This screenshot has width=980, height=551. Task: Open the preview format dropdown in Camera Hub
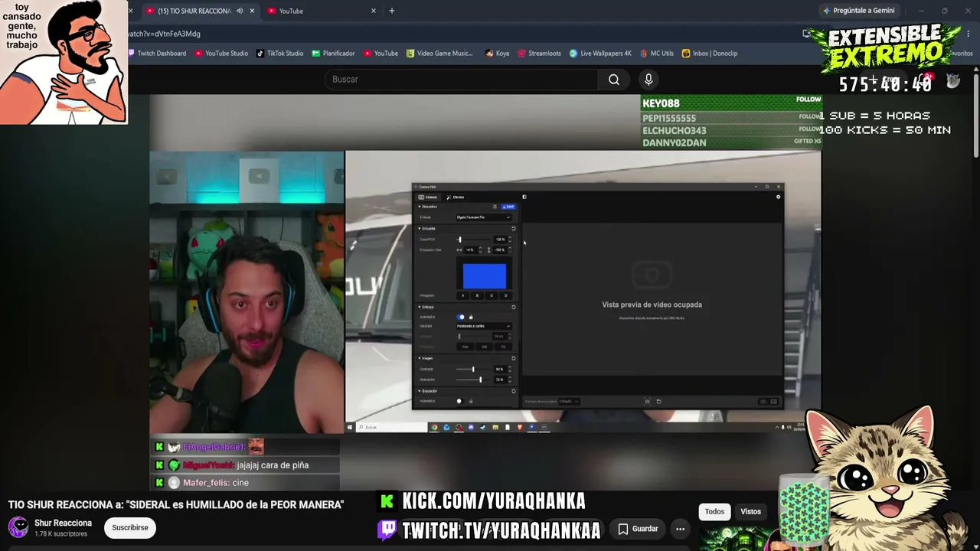click(569, 401)
